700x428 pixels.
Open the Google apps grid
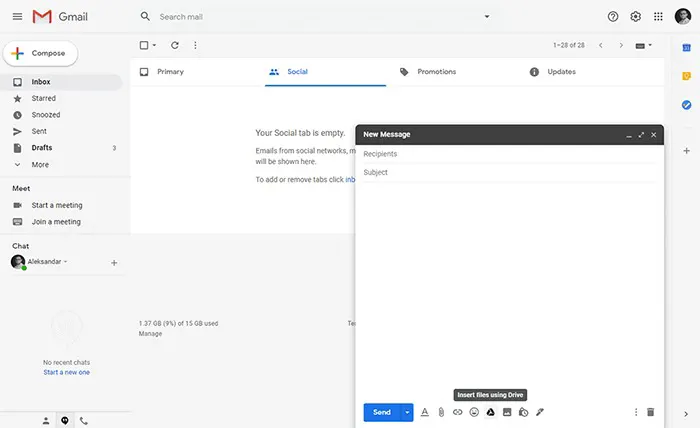tap(658, 17)
